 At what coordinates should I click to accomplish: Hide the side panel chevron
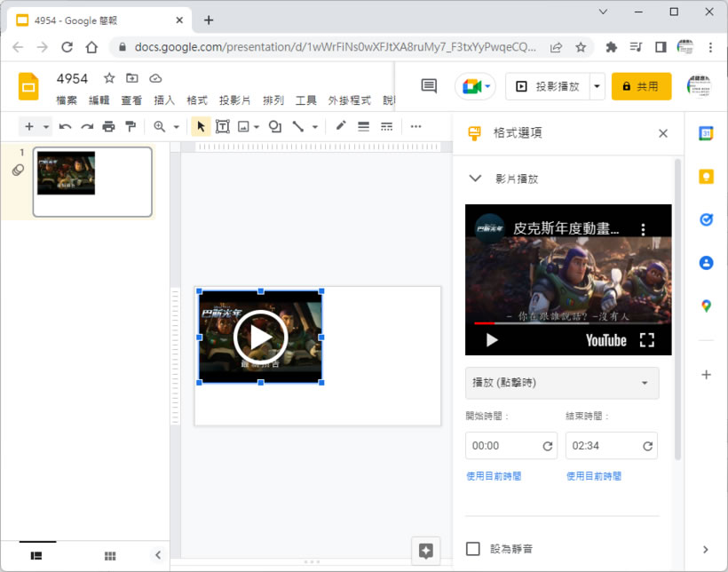706,550
